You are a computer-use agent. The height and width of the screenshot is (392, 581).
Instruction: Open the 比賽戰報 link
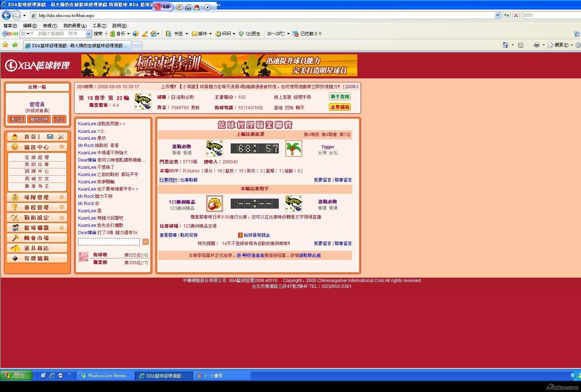tap(189, 180)
